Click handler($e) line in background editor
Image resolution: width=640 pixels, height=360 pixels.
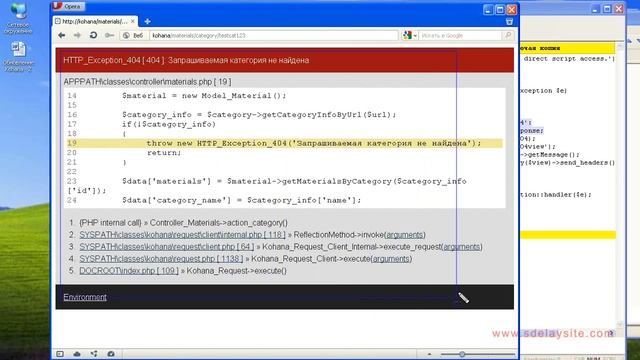pyautogui.click(x=556, y=195)
